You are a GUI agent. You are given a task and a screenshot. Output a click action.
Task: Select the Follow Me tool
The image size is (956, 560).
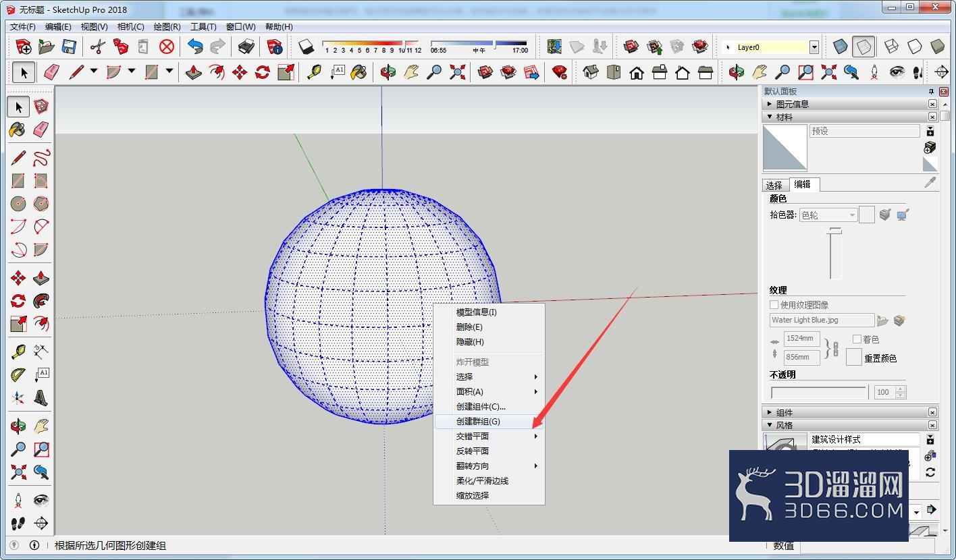(x=41, y=301)
